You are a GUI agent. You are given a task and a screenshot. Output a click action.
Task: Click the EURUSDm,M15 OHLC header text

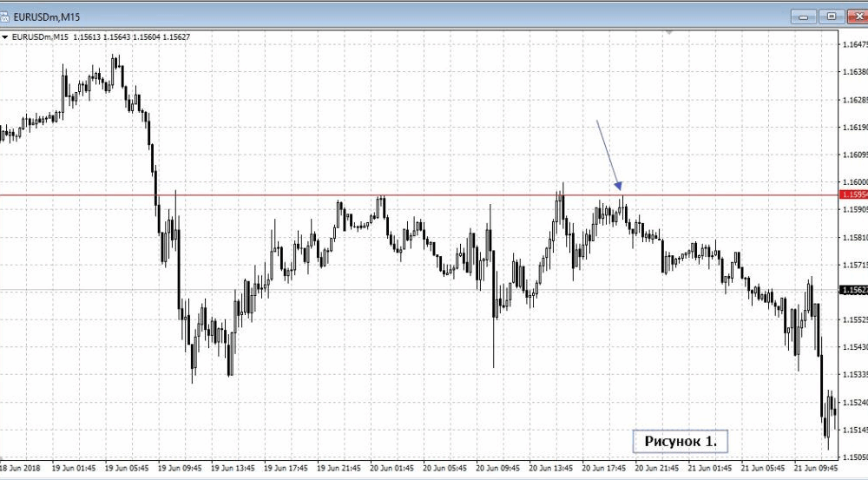101,37
